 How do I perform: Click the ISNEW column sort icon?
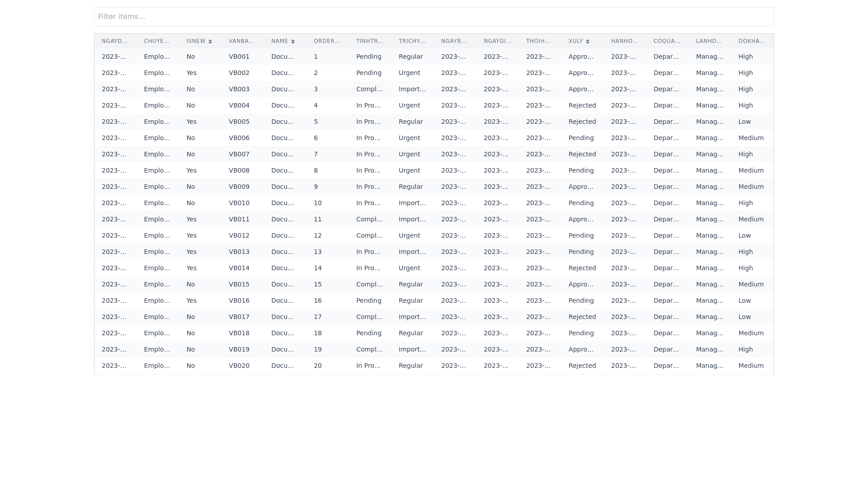pyautogui.click(x=210, y=42)
